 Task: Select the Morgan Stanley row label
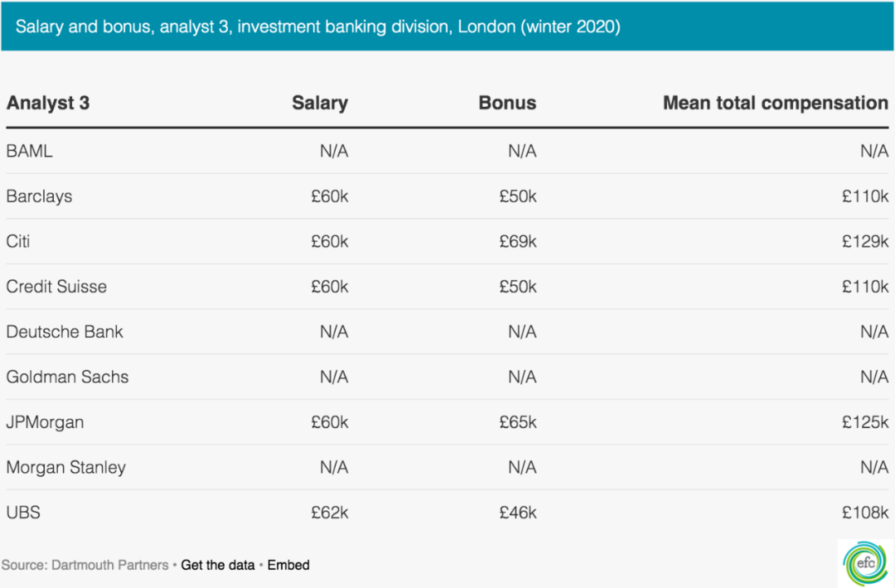click(x=66, y=467)
